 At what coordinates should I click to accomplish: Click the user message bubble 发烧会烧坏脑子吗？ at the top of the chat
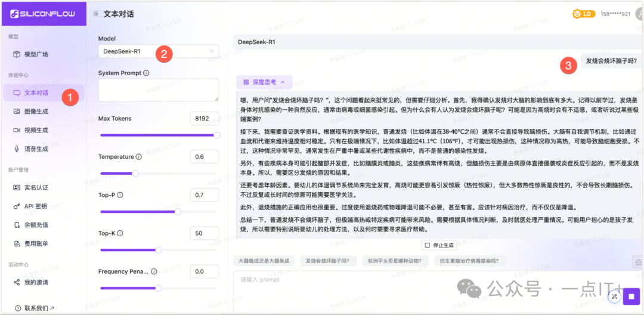coord(611,61)
